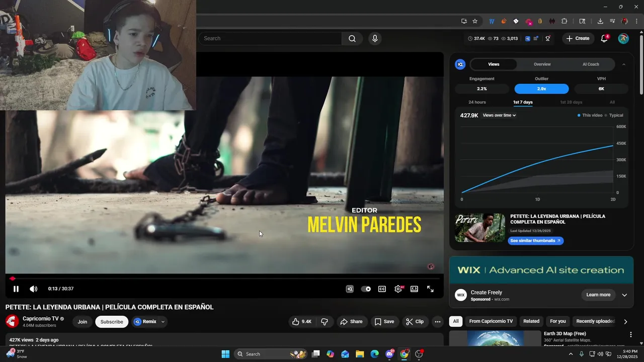Select the From Capricornio TV chip
Image resolution: width=644 pixels, height=362 pixels.
pyautogui.click(x=491, y=321)
